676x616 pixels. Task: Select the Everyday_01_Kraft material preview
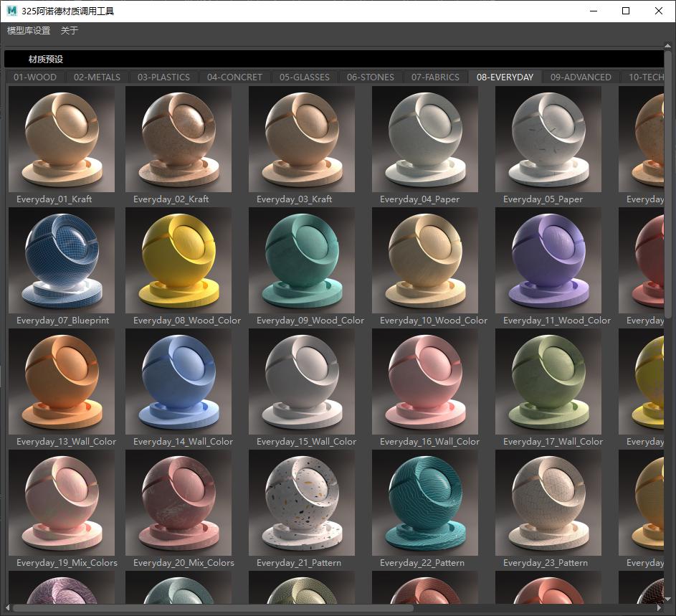pyautogui.click(x=61, y=139)
